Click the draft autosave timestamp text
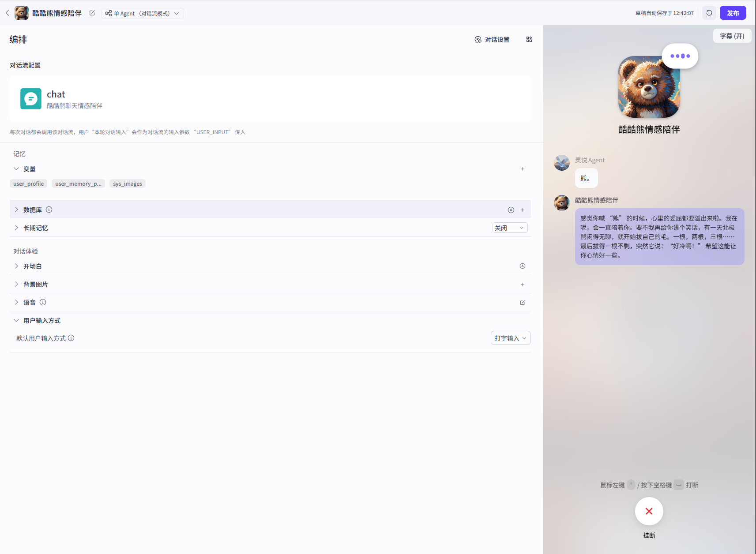 click(664, 13)
